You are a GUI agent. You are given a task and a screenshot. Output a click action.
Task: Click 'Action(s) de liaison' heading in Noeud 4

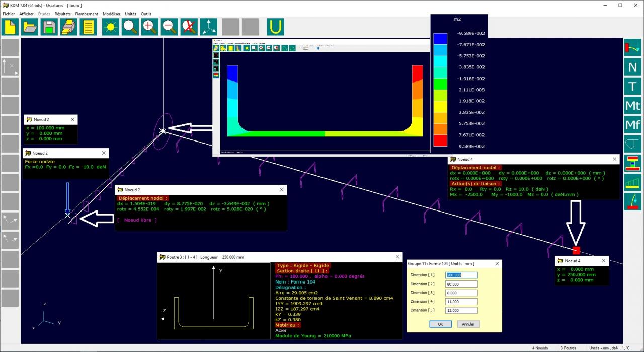pos(475,184)
